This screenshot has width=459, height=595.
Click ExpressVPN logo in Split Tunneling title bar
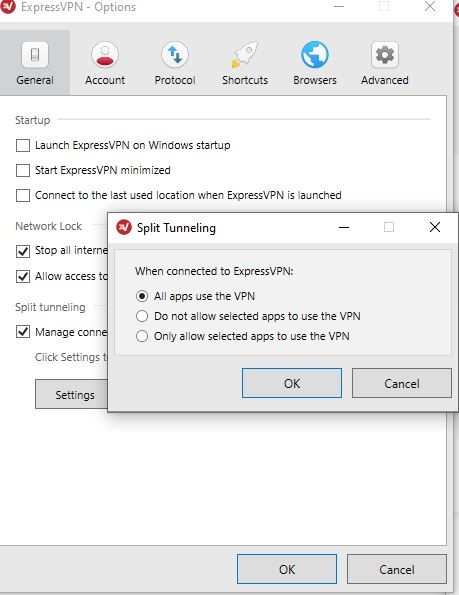pos(124,227)
